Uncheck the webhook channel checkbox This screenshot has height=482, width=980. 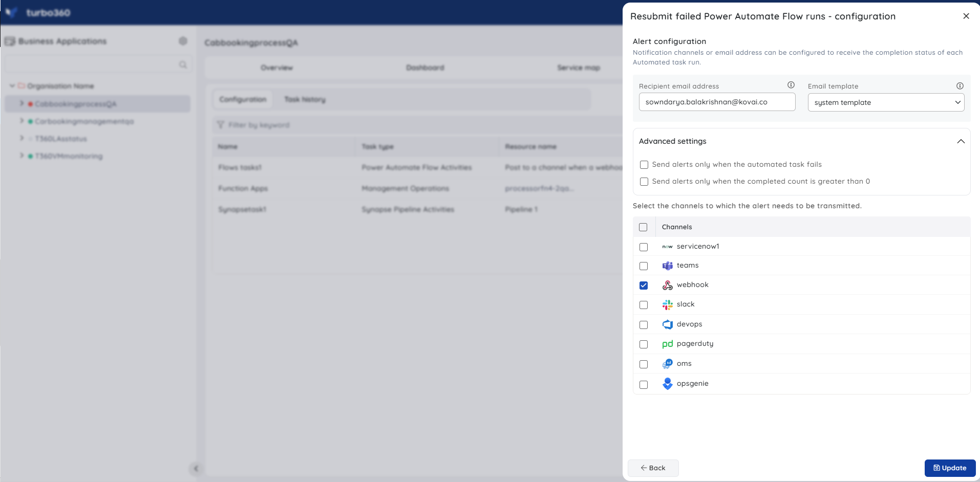tap(644, 286)
